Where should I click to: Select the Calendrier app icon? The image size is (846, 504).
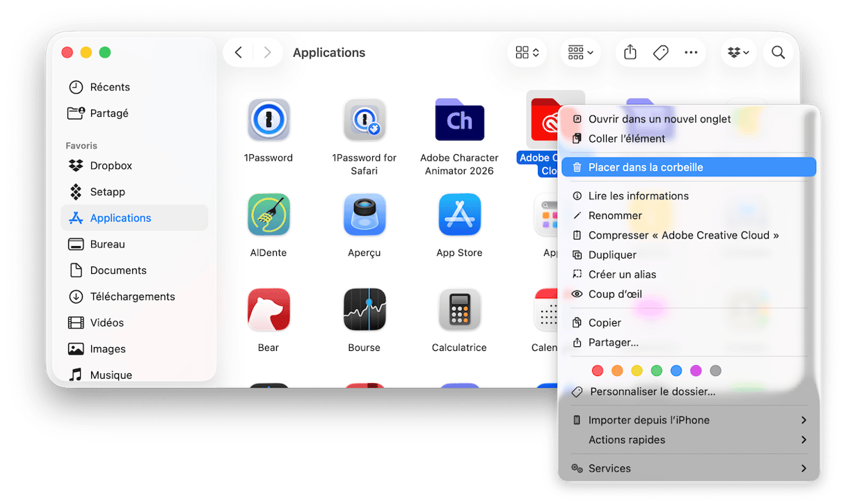pyautogui.click(x=546, y=309)
